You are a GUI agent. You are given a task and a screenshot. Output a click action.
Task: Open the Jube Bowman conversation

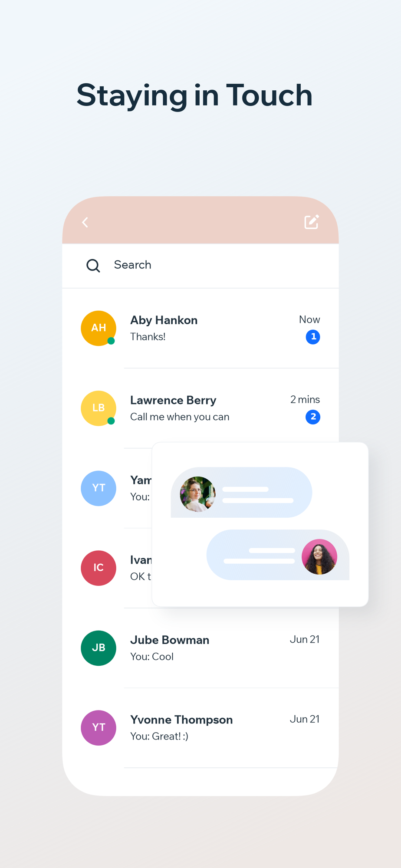coord(200,648)
